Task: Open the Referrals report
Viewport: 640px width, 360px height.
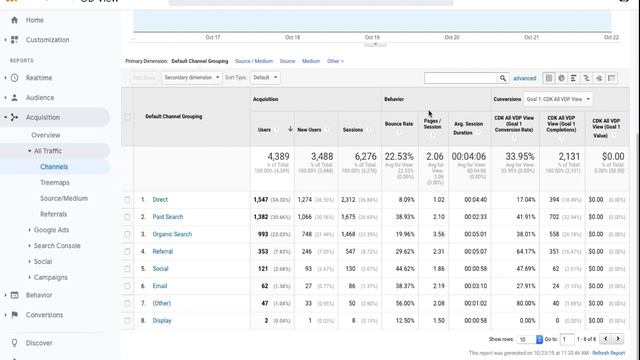Action: click(53, 214)
